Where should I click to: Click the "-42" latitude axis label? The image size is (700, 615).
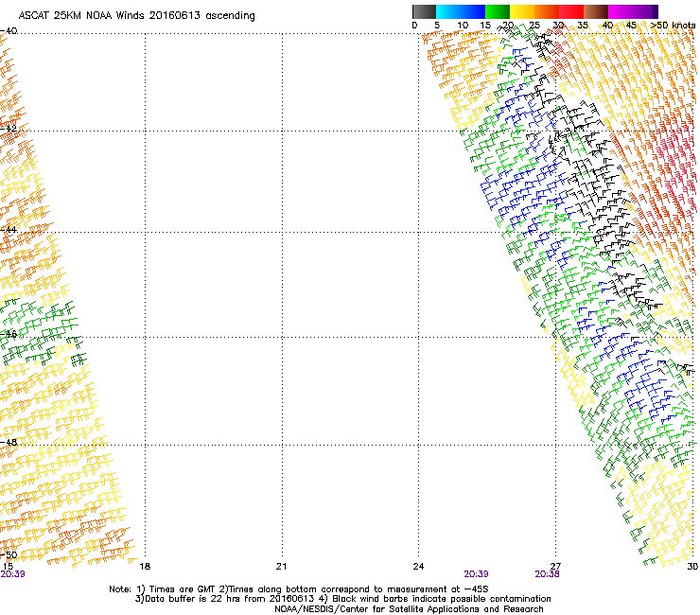coord(9,129)
